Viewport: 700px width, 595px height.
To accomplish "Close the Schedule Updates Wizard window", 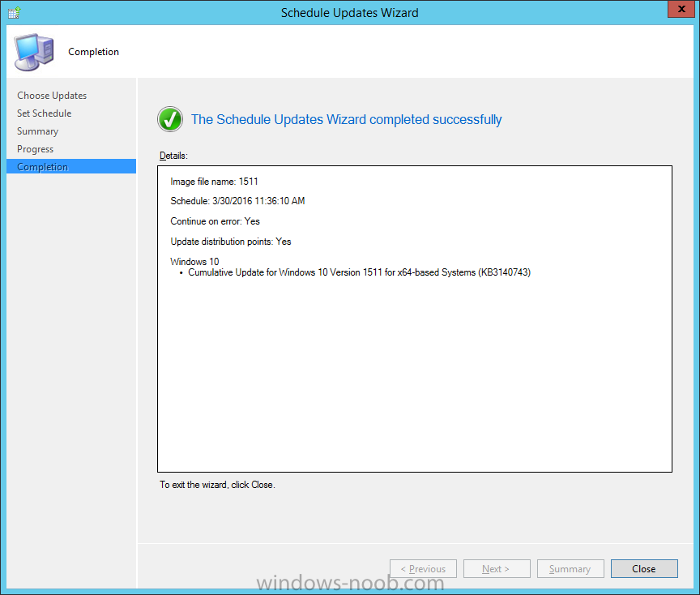I will tap(681, 10).
